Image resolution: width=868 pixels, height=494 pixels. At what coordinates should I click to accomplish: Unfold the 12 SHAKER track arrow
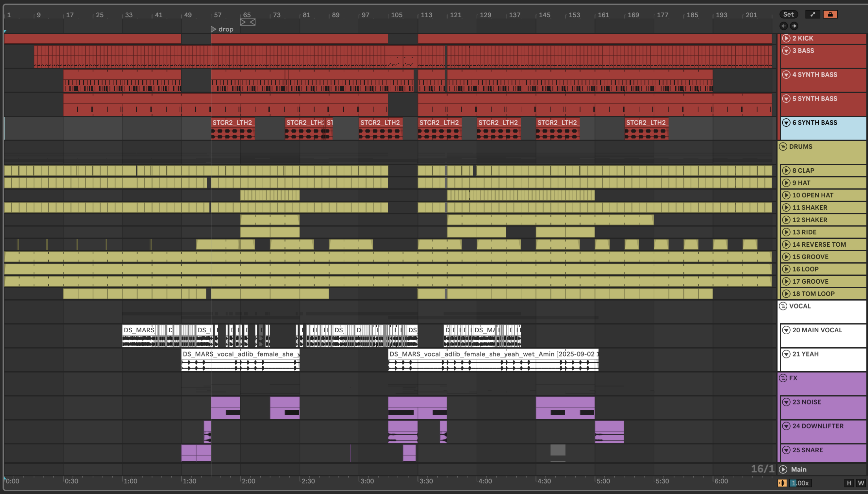[x=786, y=220]
